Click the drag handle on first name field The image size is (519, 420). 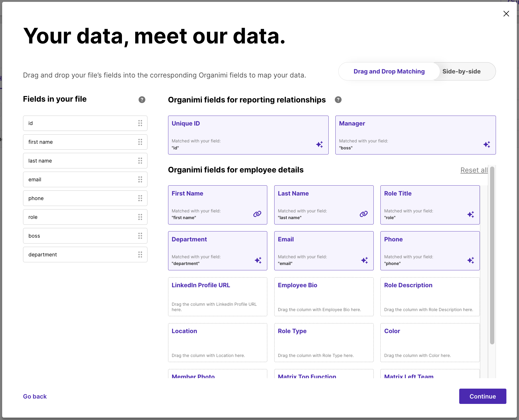(140, 142)
